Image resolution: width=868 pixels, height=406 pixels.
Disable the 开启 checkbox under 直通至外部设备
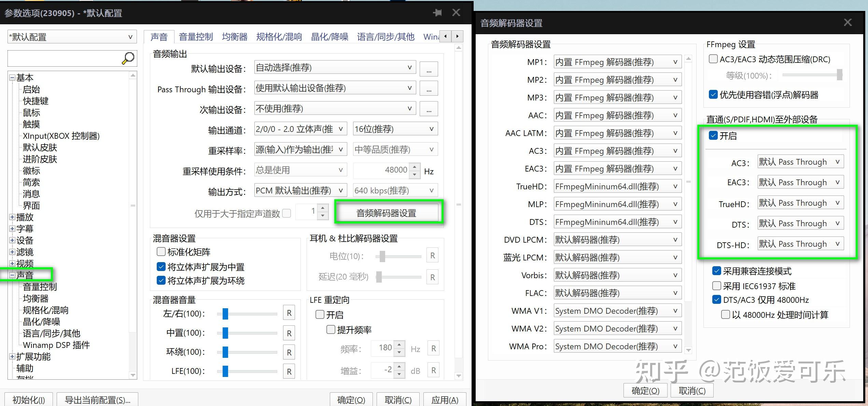[714, 136]
